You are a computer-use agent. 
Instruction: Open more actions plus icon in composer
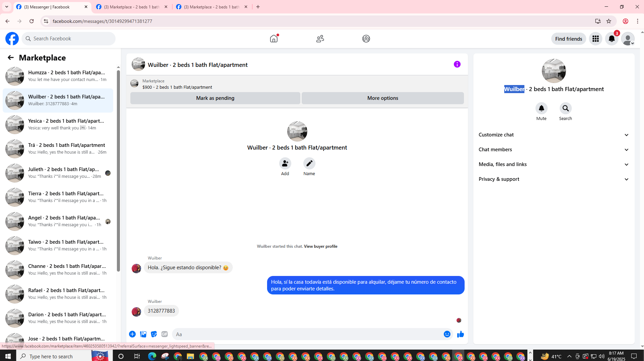click(x=132, y=334)
